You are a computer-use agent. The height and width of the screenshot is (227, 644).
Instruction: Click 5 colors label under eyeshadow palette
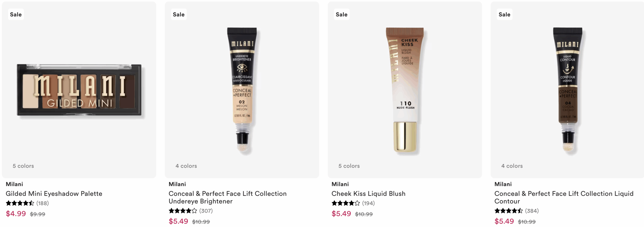click(x=23, y=166)
